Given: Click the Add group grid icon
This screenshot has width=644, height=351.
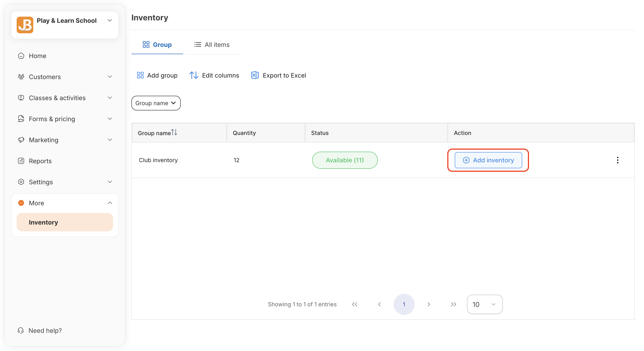Looking at the screenshot, I should tap(140, 75).
